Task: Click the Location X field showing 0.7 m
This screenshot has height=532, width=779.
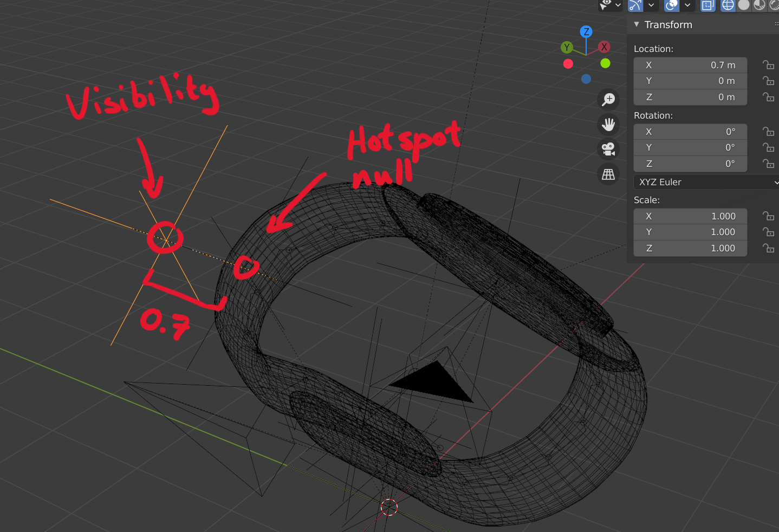Action: point(690,65)
